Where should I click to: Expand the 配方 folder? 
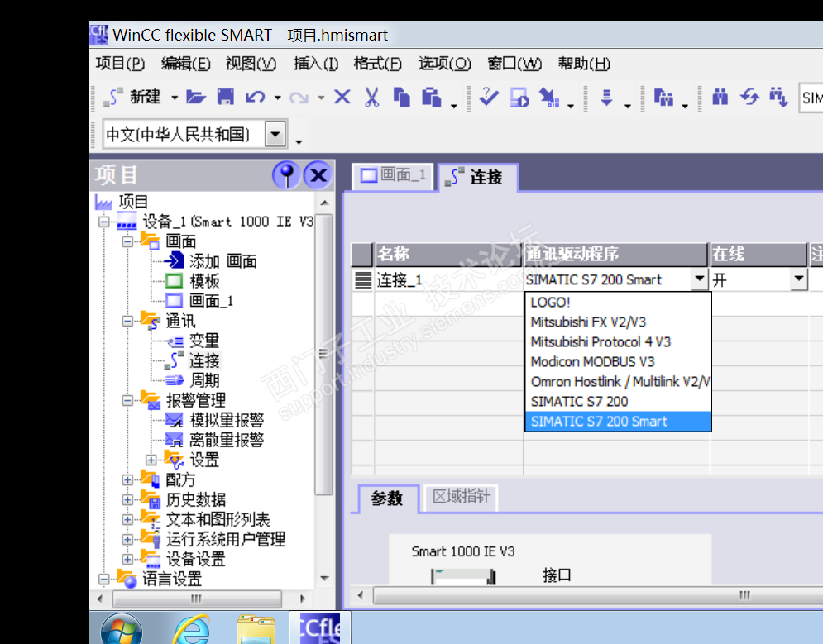point(127,479)
